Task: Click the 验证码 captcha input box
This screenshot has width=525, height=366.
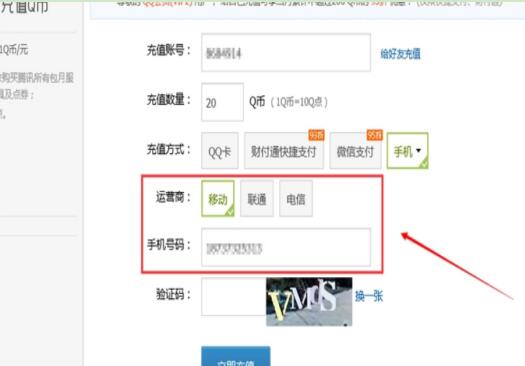Action: tap(234, 296)
